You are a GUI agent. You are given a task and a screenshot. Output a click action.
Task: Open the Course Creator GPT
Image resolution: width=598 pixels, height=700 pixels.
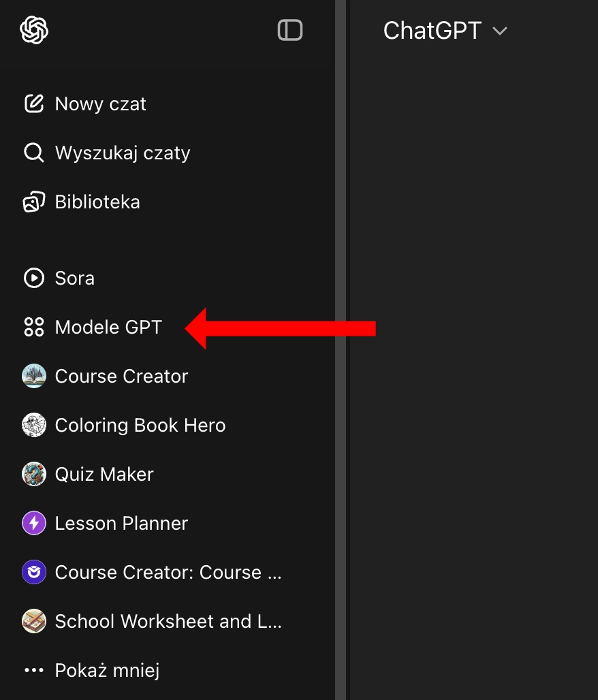coord(121,376)
